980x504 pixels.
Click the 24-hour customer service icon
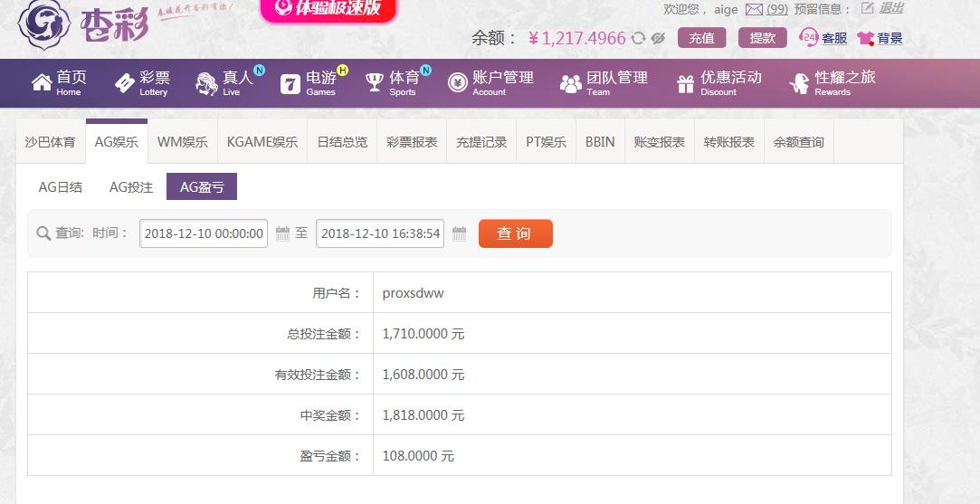(x=809, y=37)
